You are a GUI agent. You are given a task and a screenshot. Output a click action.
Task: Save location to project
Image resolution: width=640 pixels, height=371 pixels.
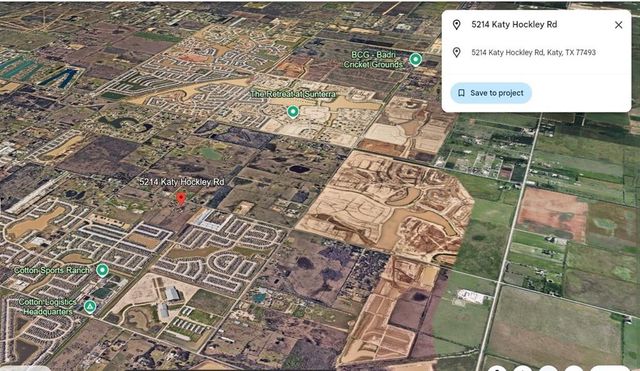(x=491, y=93)
